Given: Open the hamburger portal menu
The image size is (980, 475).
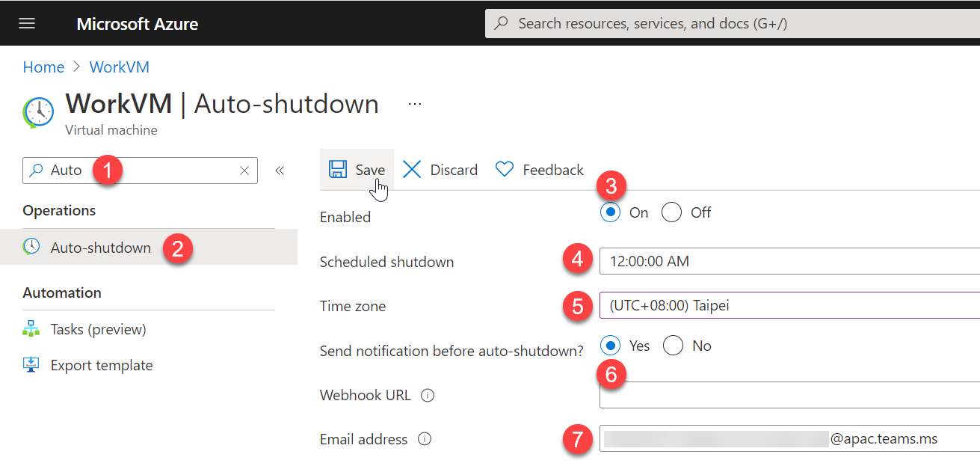Looking at the screenshot, I should click(x=27, y=23).
